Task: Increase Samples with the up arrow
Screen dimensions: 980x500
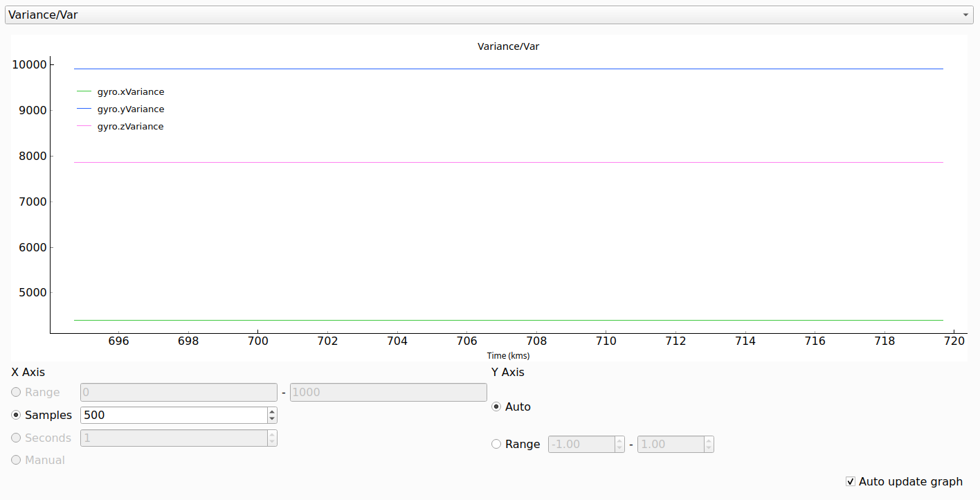Action: [272, 411]
